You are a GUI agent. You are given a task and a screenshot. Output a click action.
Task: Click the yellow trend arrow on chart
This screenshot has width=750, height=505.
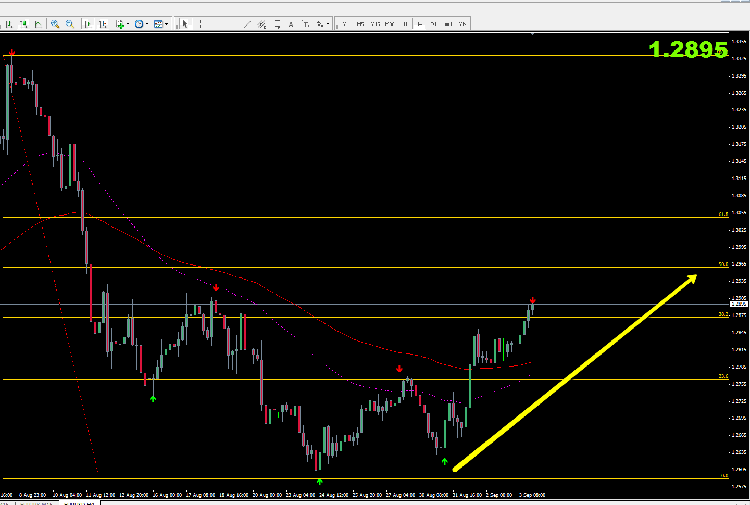click(574, 373)
